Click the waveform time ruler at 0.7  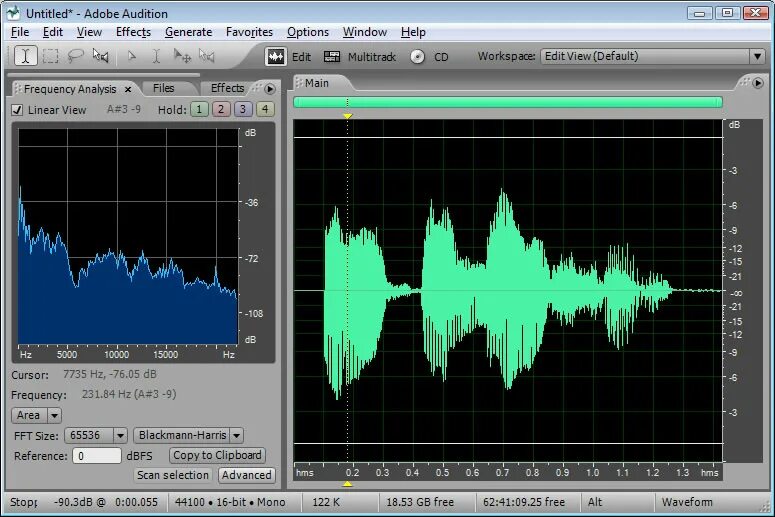[502, 473]
